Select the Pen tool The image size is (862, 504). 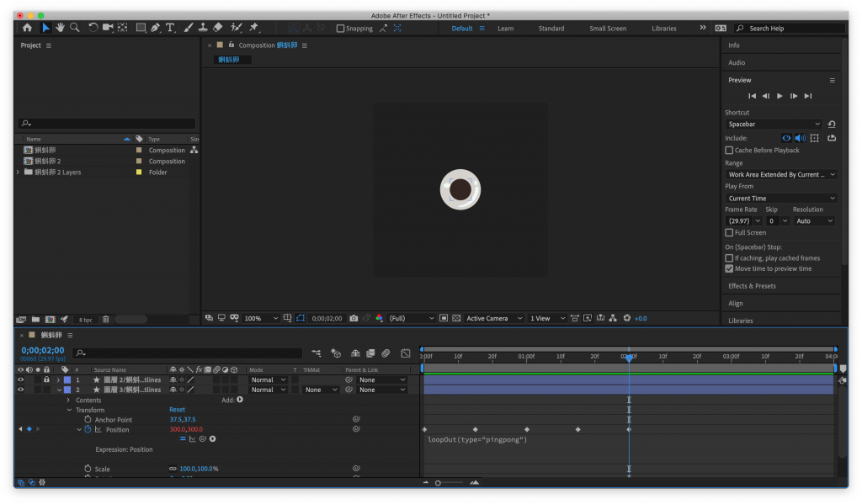(156, 28)
